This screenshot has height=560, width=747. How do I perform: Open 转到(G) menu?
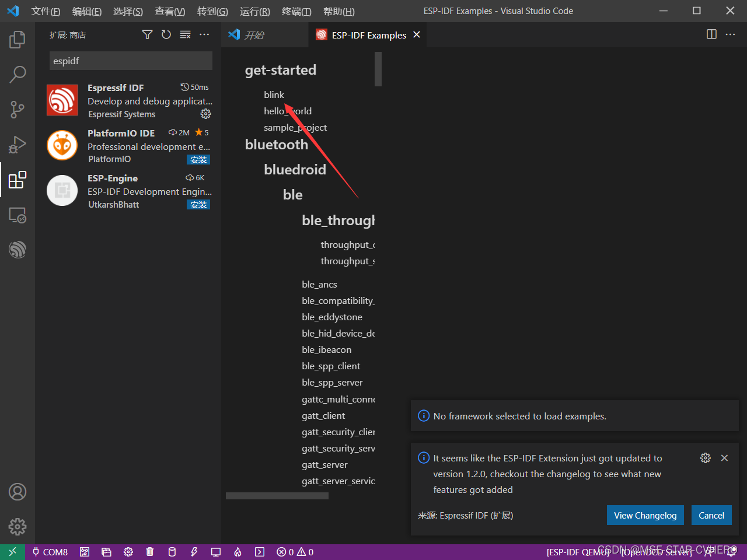(x=212, y=11)
